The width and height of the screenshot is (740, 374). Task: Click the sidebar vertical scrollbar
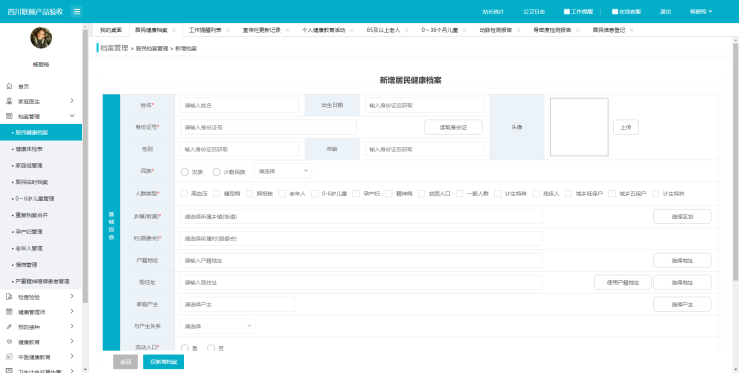click(85, 166)
